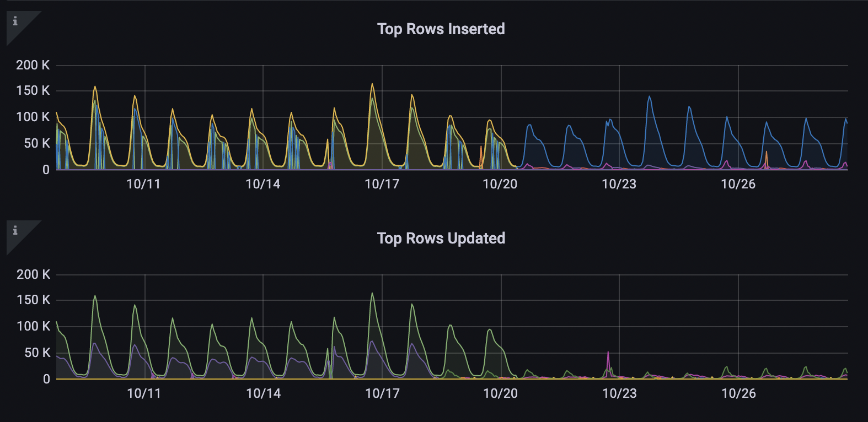Viewport: 868px width, 422px height.
Task: Click 10/17 label on Top Rows Updated axis
Action: tap(382, 394)
